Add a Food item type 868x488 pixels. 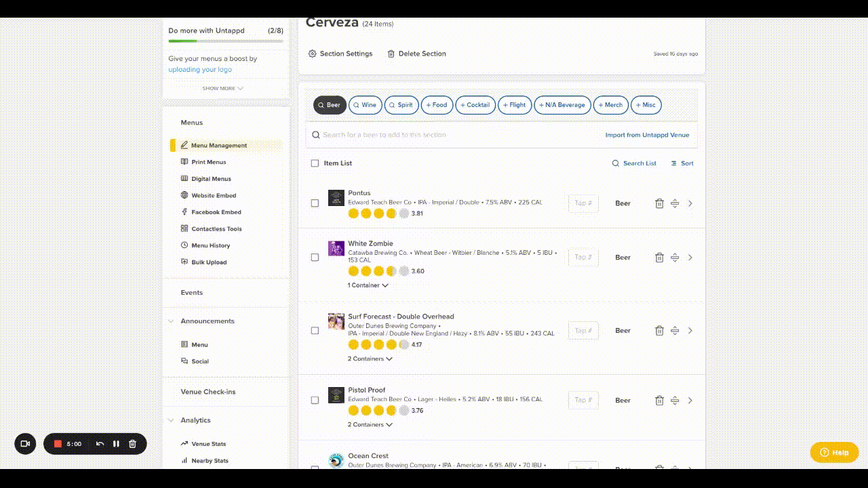pyautogui.click(x=437, y=105)
